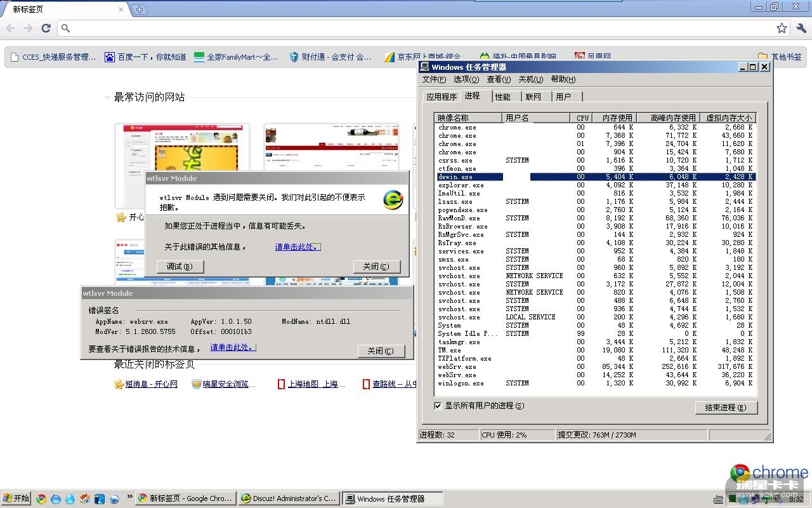The image size is (812, 508).
Task: Switch to Windows 任务管理器 taskbar button
Action: (393, 498)
